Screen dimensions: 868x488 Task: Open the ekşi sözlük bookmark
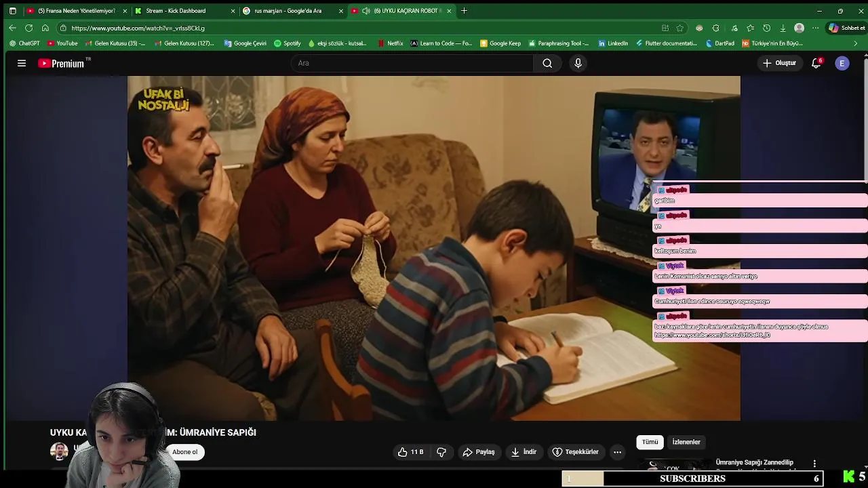tap(338, 43)
